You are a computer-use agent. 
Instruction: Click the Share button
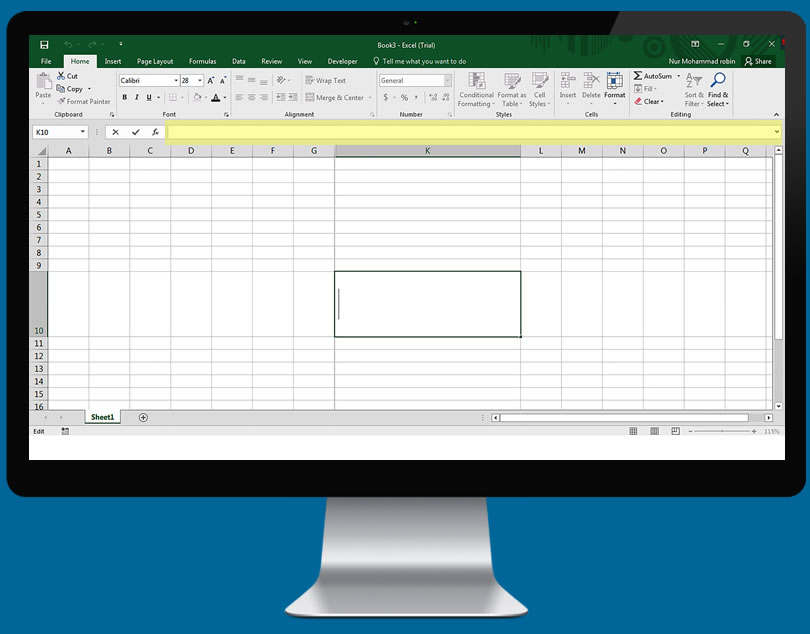pos(758,61)
